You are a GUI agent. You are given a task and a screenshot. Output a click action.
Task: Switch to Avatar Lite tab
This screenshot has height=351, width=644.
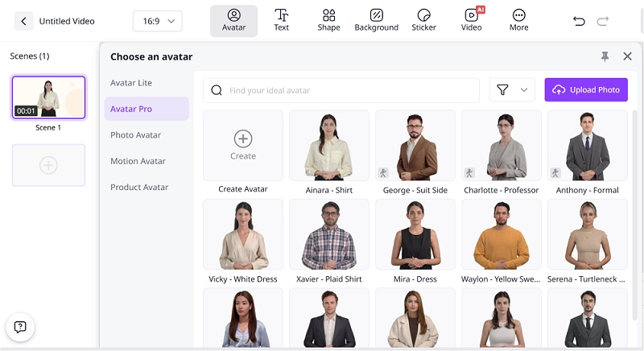tap(147, 83)
